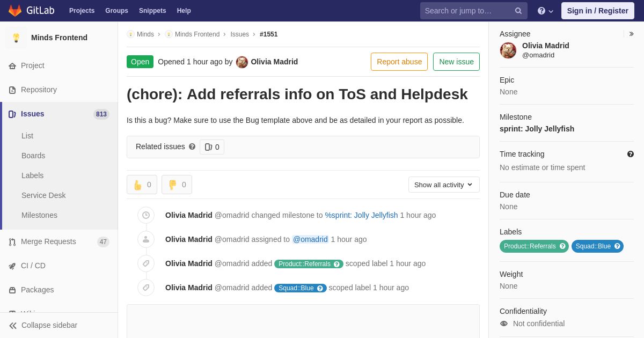Open the Show all activity dropdown
The width and height of the screenshot is (644, 338).
(x=444, y=185)
